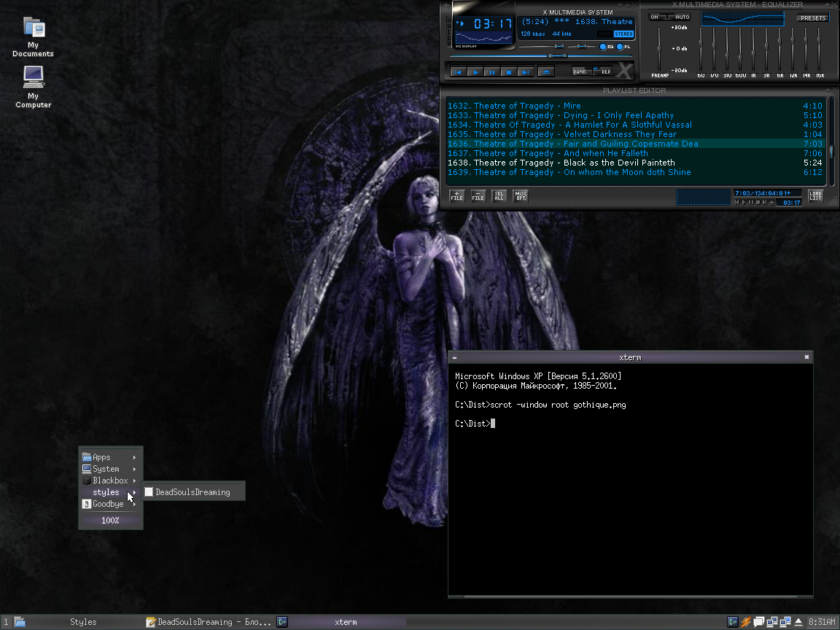840x630 pixels.
Task: Click the mini play button in playlist editor
Action: tap(744, 203)
